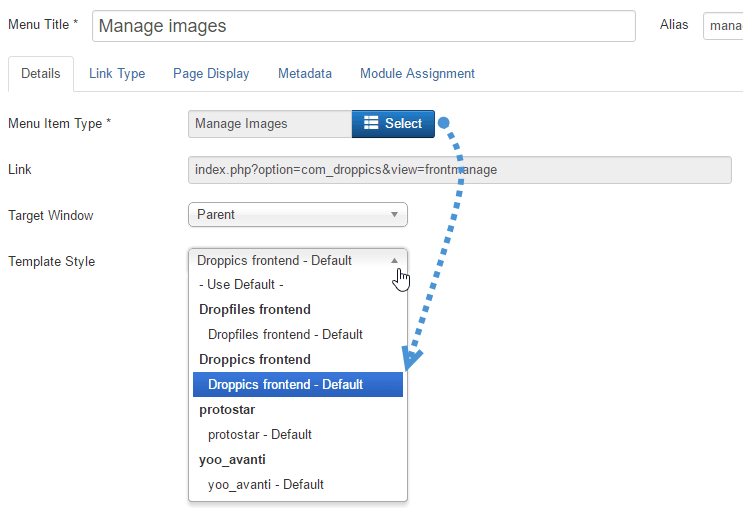Viewport: 743px width, 511px height.
Task: Switch to the Details tab
Action: [x=41, y=74]
